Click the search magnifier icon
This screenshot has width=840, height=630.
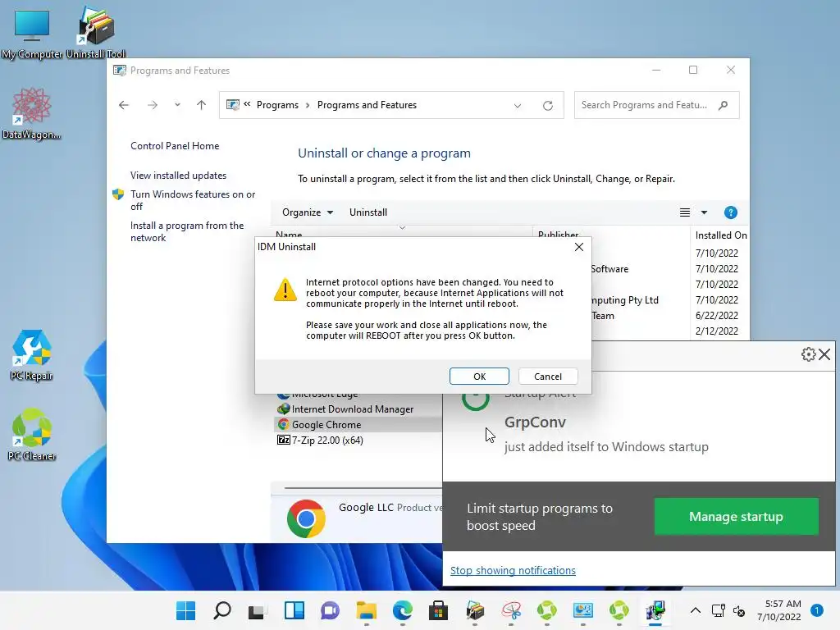click(723, 105)
